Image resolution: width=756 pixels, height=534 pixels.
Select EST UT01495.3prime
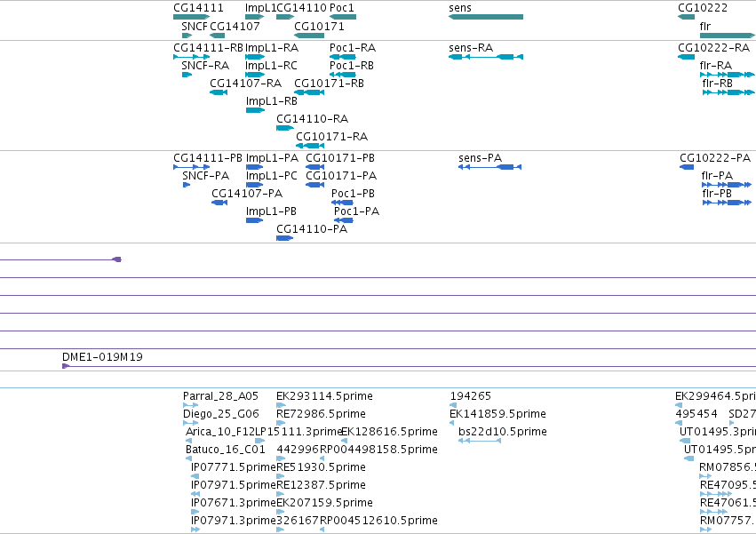click(x=685, y=441)
